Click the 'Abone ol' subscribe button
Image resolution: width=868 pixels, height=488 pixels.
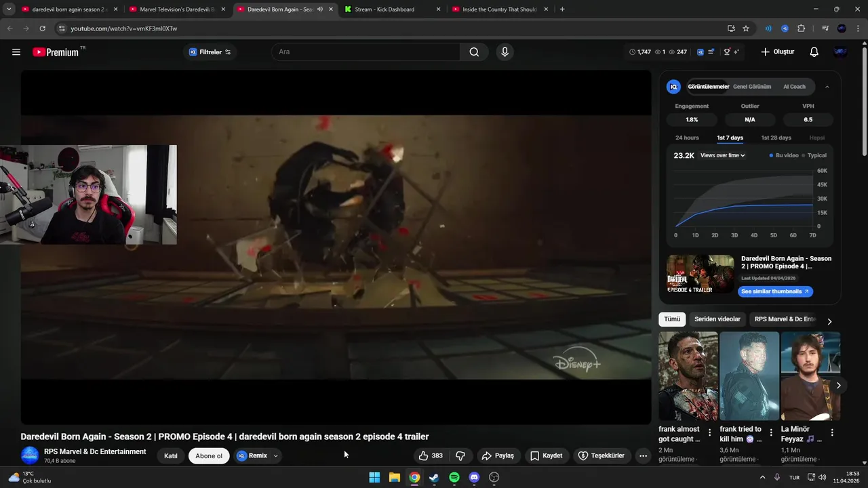pos(209,455)
